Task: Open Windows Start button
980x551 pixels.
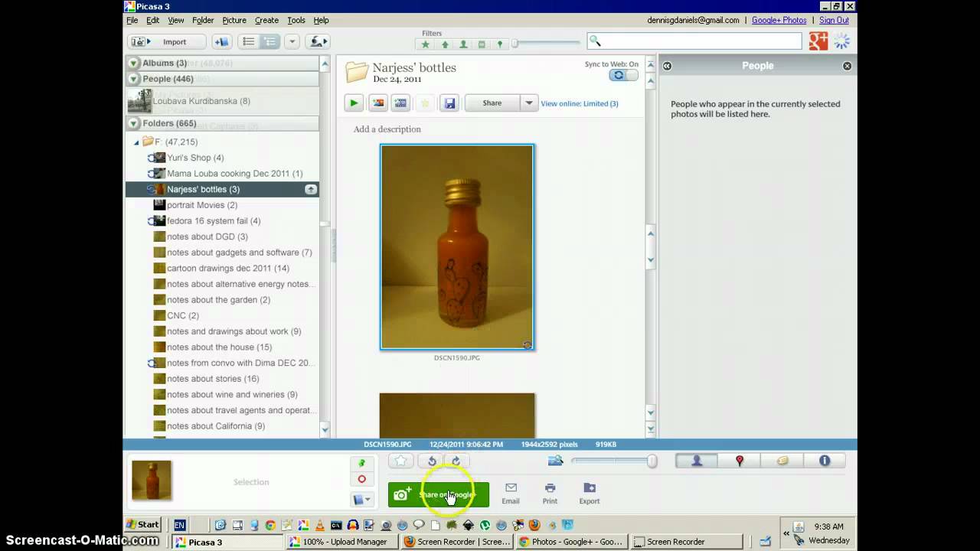Action: (x=143, y=525)
